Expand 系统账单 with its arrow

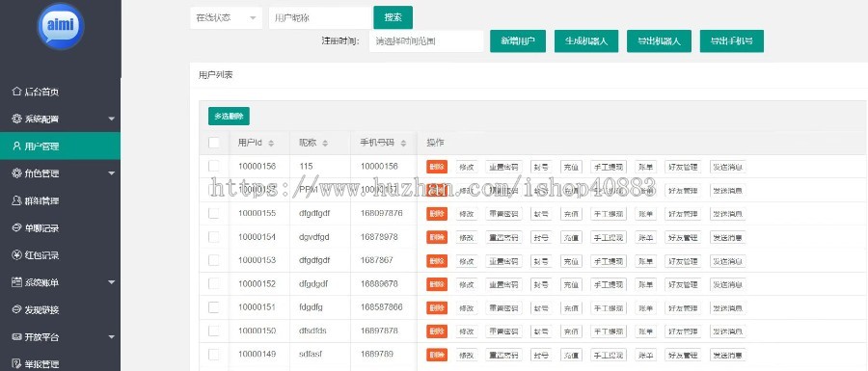pyautogui.click(x=111, y=282)
